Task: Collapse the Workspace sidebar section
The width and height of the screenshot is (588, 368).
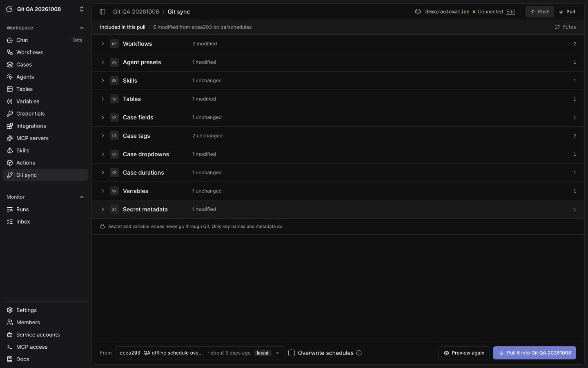Action: pyautogui.click(x=82, y=28)
